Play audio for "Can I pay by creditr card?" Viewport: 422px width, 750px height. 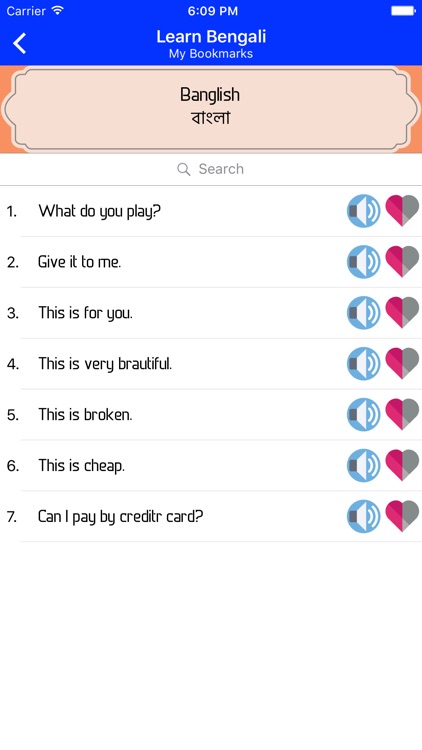[x=364, y=517]
